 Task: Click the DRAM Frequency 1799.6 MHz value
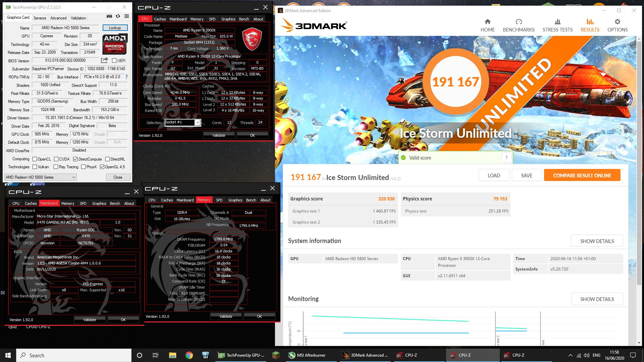pyautogui.click(x=224, y=239)
